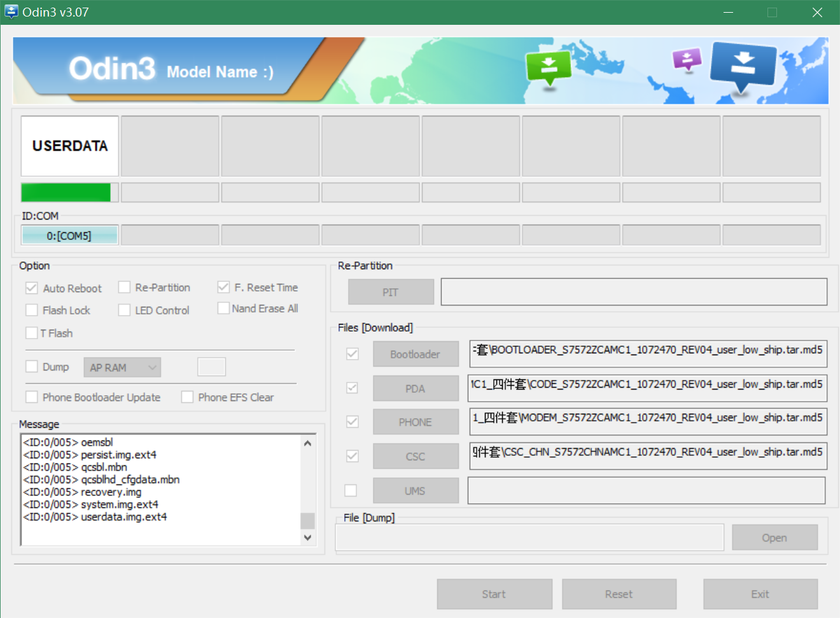Select the 0:[COM5] port box
This screenshot has width=840, height=618.
(x=69, y=235)
